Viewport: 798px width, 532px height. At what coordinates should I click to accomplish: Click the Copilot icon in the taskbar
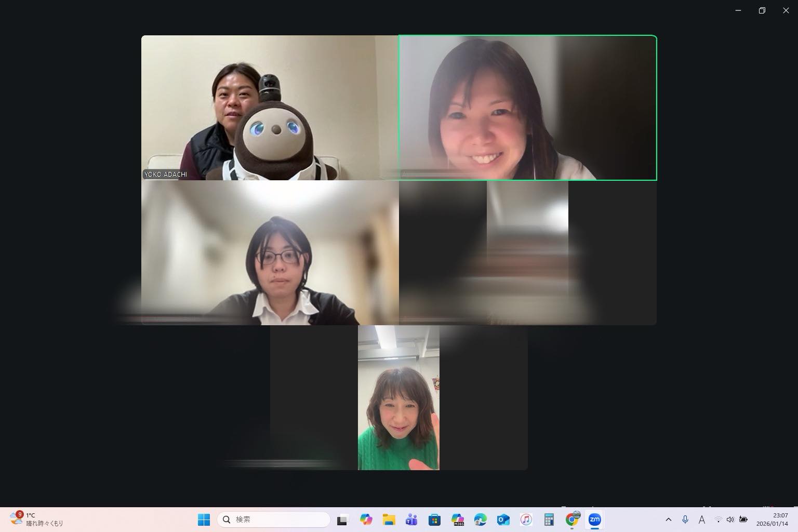[366, 520]
